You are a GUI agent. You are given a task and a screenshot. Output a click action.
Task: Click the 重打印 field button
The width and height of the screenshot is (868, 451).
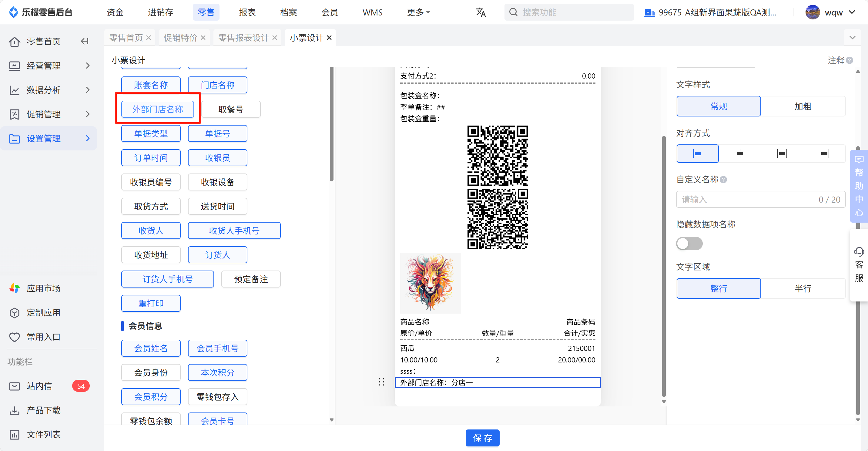tap(151, 303)
